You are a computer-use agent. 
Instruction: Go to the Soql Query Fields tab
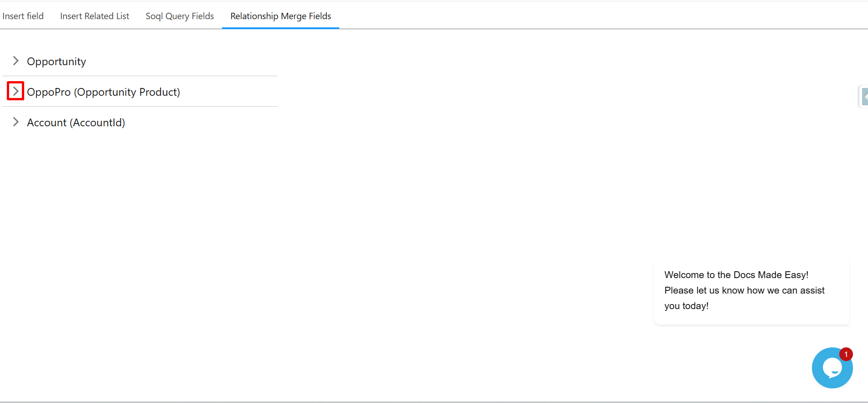point(180,16)
